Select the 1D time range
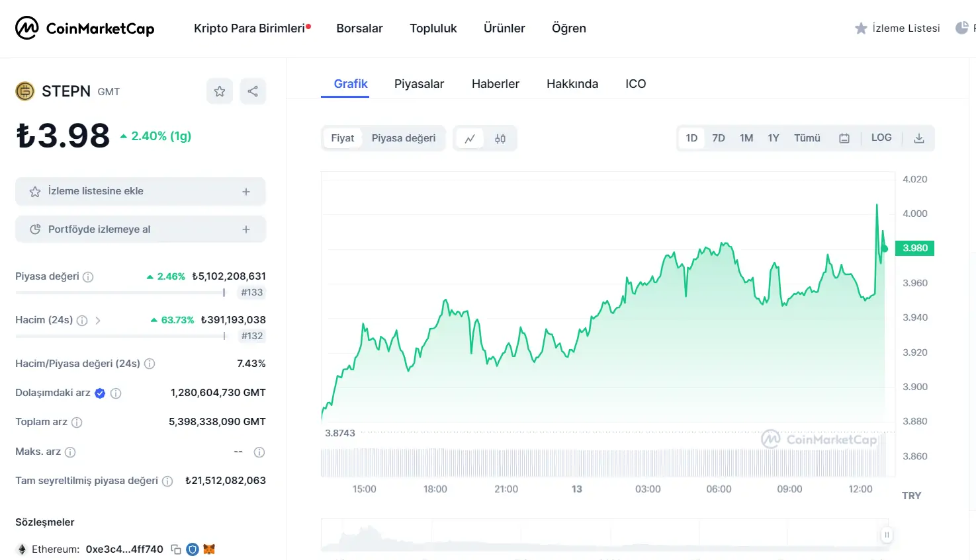Image resolution: width=976 pixels, height=560 pixels. pos(691,138)
